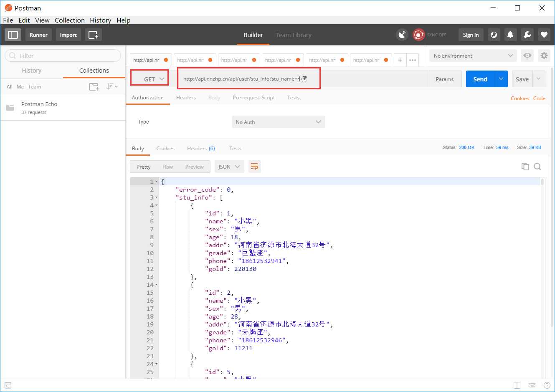555x392 pixels.
Task: Select the request Headers tab
Action: (186, 98)
